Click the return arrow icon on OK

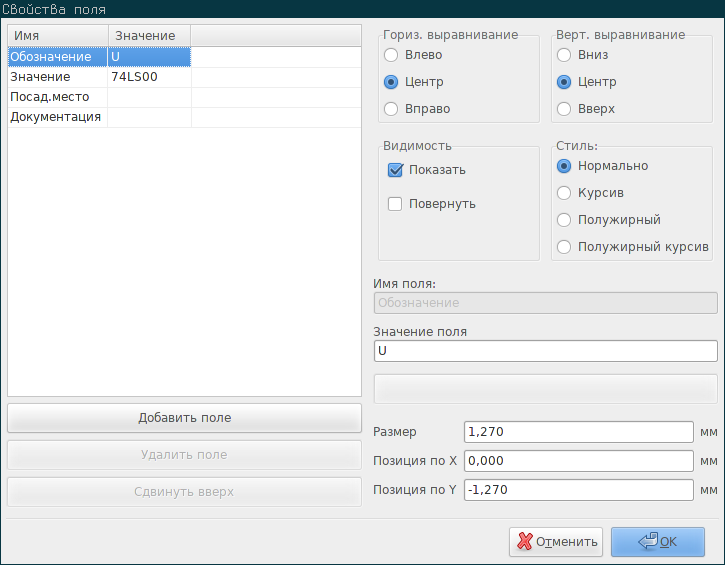point(648,540)
